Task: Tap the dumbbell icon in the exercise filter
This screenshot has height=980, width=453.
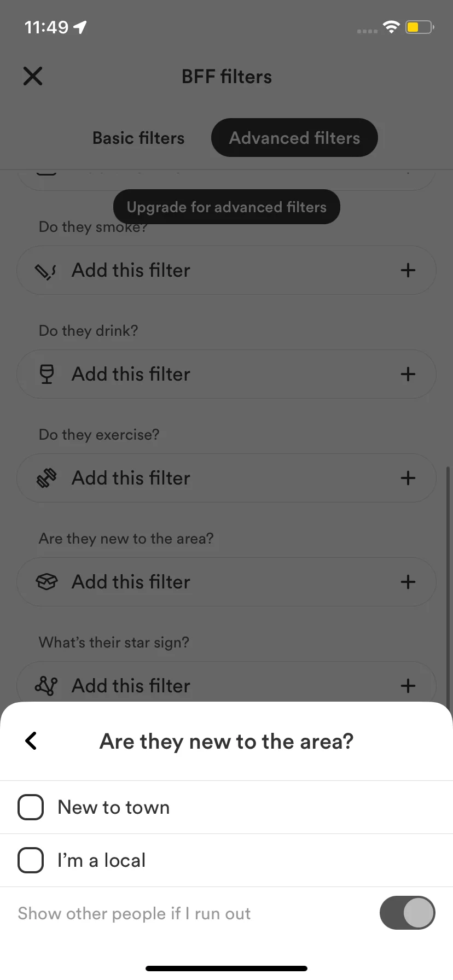Action: tap(47, 478)
